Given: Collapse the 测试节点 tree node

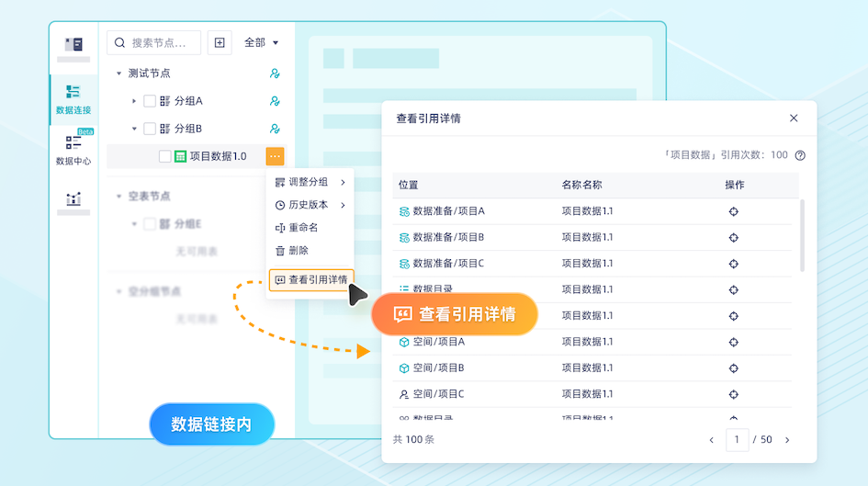Looking at the screenshot, I should (x=118, y=73).
